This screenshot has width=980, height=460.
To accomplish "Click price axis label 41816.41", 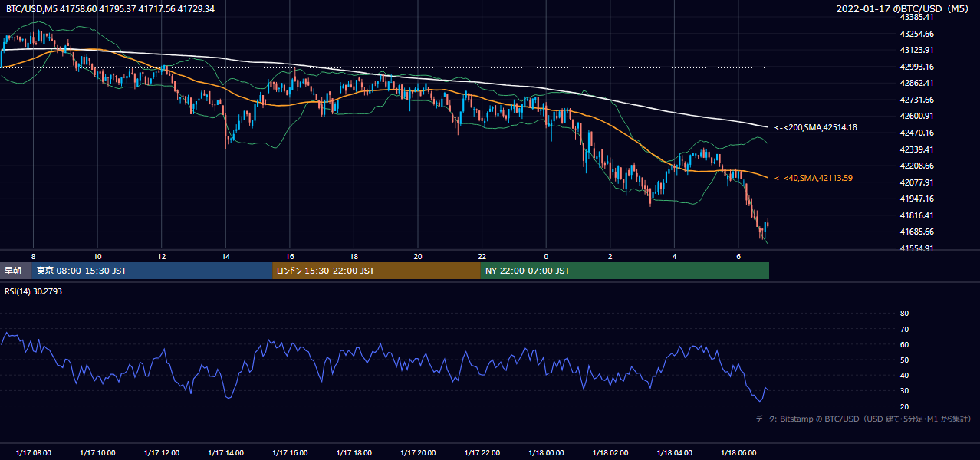I will click(917, 215).
